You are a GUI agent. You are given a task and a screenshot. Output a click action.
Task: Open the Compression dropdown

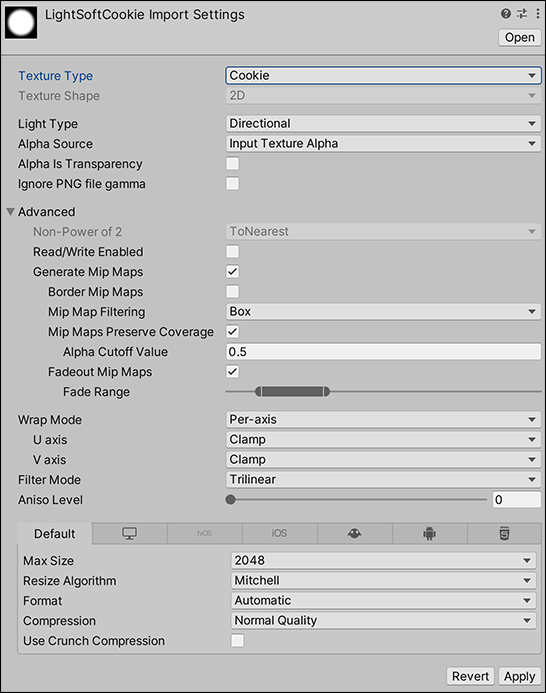tap(383, 621)
